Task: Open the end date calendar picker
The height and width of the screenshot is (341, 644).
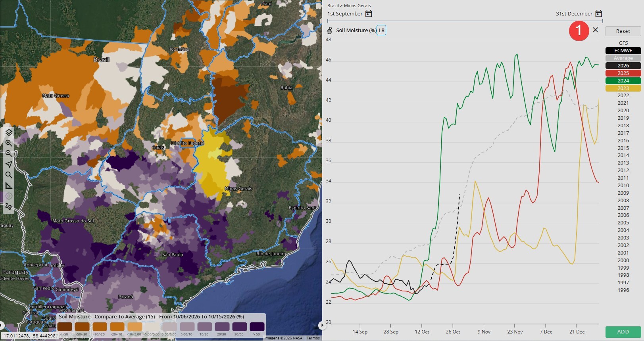Action: point(599,14)
